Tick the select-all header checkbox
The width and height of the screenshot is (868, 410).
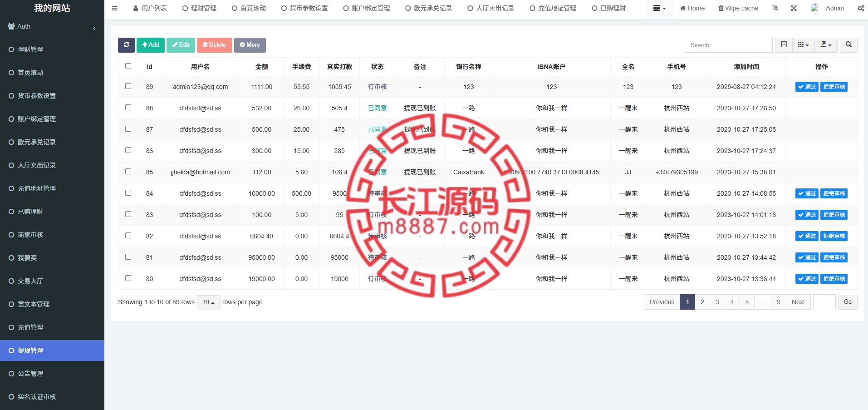click(128, 66)
